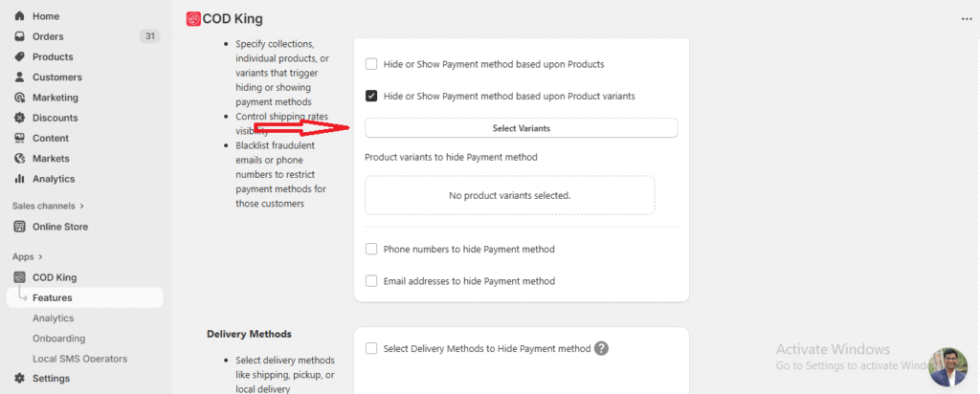980x394 pixels.
Task: Enable hide payment based upon Products
Action: point(371,64)
